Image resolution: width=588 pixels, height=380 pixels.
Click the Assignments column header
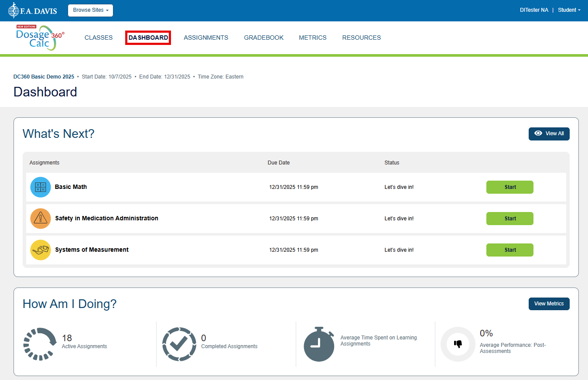44,163
